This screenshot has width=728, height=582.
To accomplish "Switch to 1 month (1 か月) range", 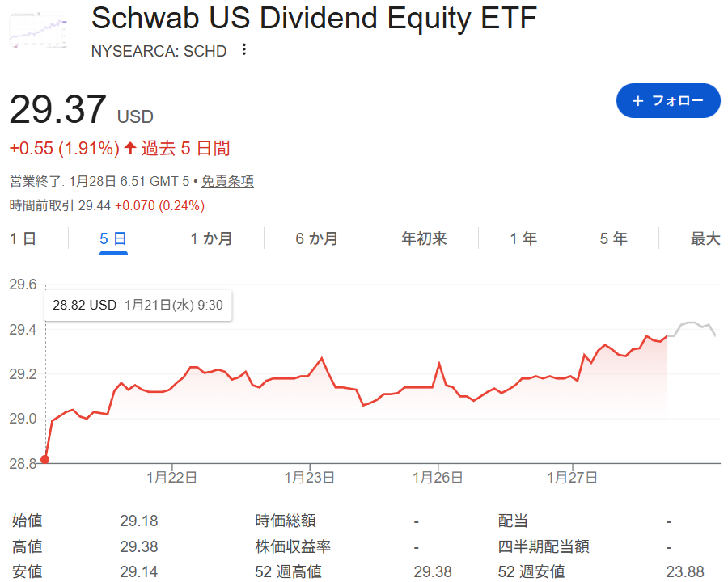I will (x=211, y=238).
